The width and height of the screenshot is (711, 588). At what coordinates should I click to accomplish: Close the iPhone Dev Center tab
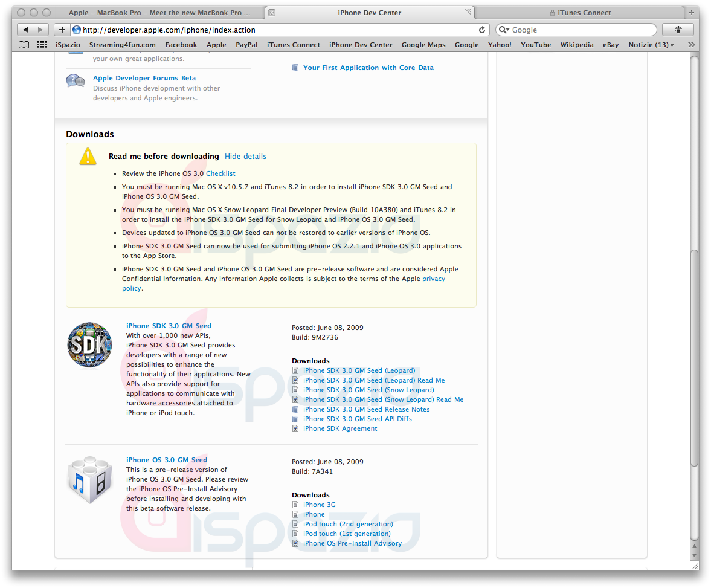coord(272,13)
